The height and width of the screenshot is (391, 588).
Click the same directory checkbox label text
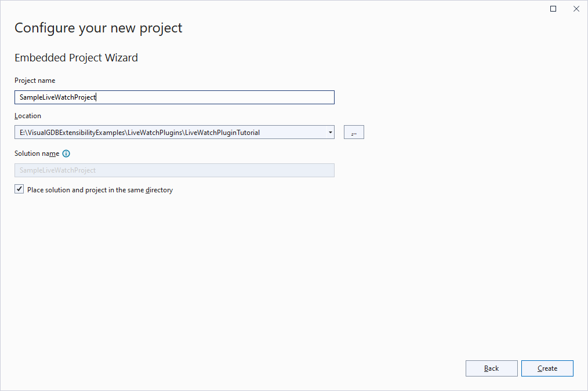100,190
